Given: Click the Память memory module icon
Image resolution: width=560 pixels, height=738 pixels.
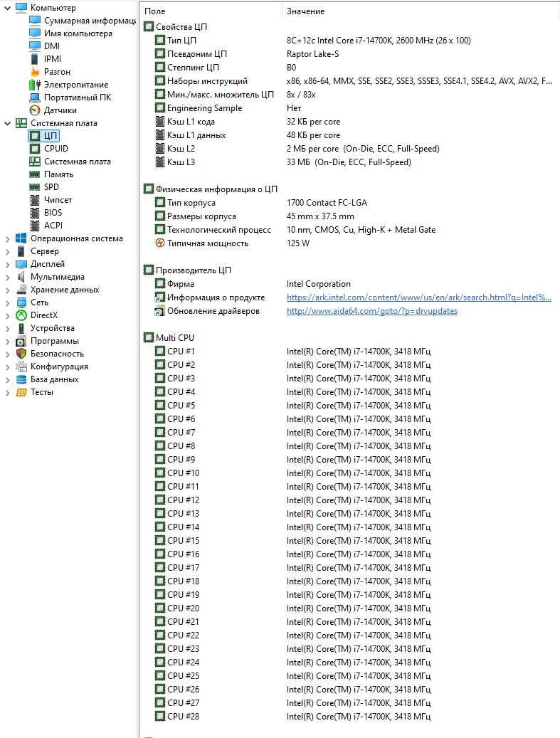Looking at the screenshot, I should coord(35,174).
